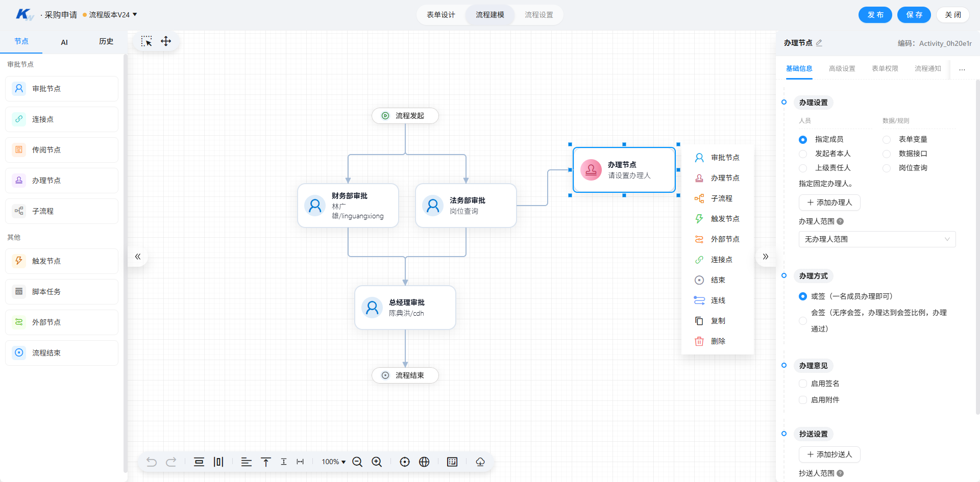Screen dimensions: 980x482
Task: Choose 复制 from the node context menu
Action: click(718, 321)
